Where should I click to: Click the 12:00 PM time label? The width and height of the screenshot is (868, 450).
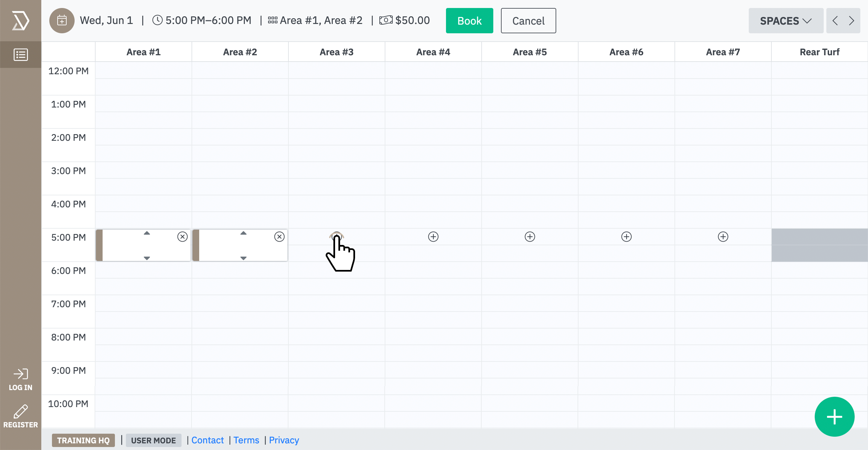pos(68,71)
